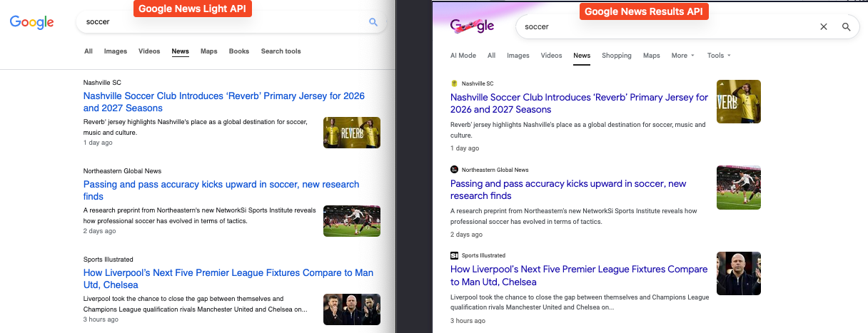Click the Northeastern Global News favicon in the Results API window
The height and width of the screenshot is (333, 868).
click(454, 170)
